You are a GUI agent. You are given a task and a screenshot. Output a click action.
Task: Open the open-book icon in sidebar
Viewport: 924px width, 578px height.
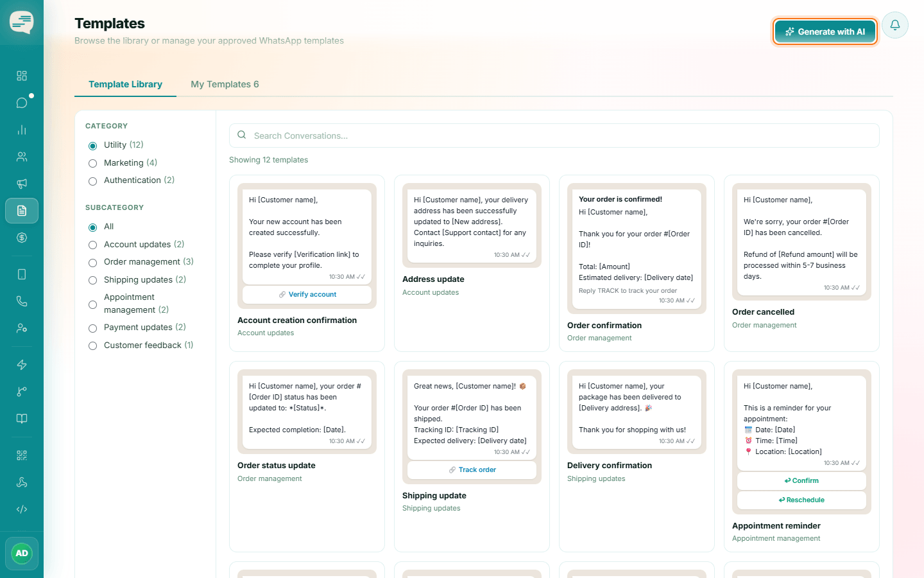pyautogui.click(x=22, y=419)
